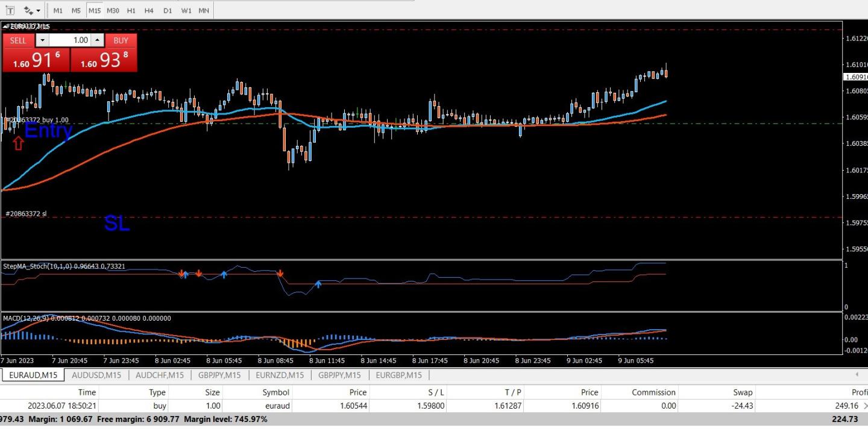868x437 pixels.
Task: Click the 8 Jun 11:45 time axis label
Action: click(x=327, y=360)
